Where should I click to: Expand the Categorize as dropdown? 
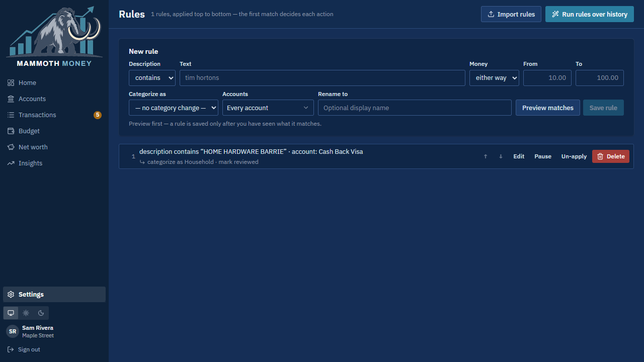[174, 108]
